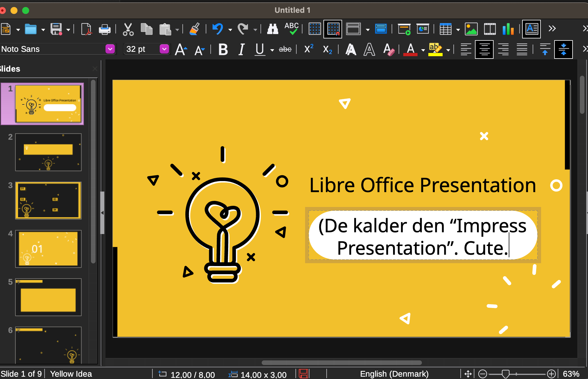Align text to the right
The height and width of the screenshot is (379, 588).
pos(503,49)
